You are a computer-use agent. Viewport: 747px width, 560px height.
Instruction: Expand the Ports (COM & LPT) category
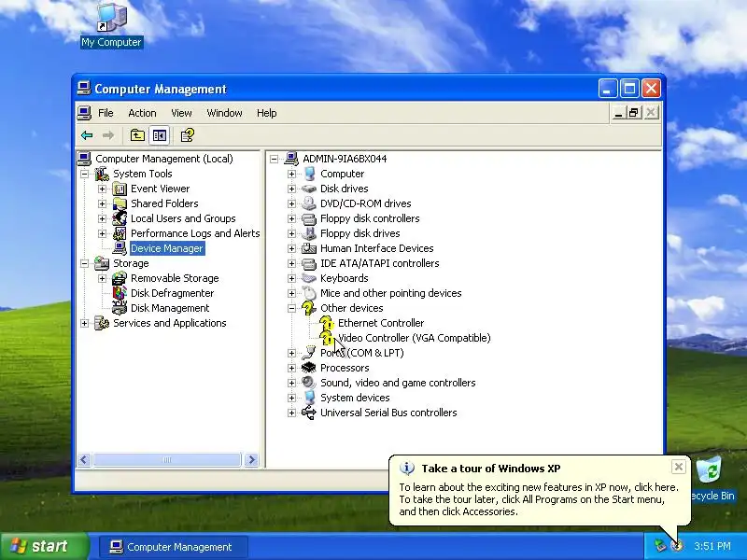tap(291, 354)
